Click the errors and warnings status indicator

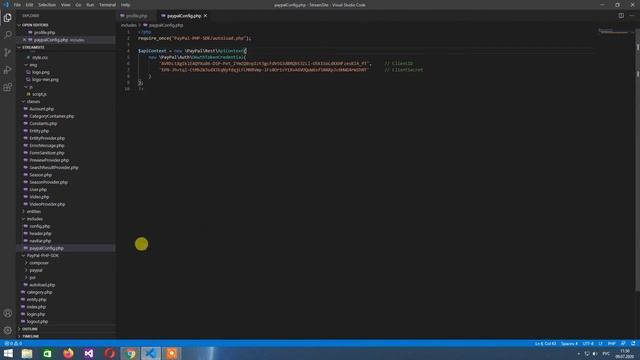[13, 344]
